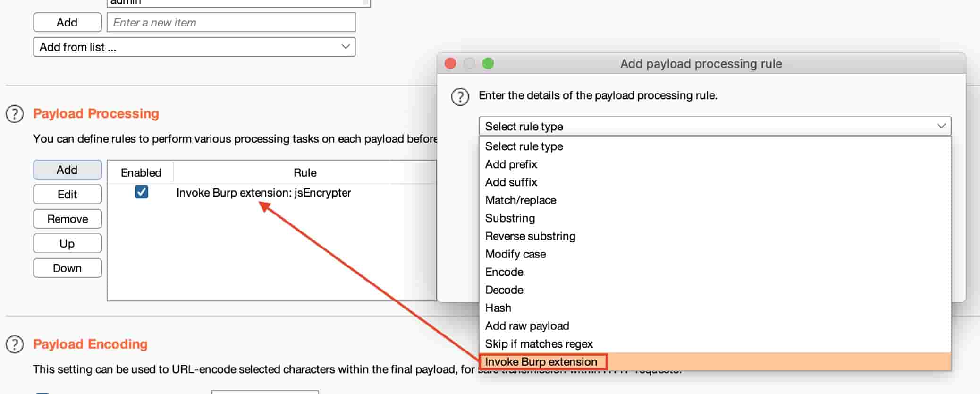This screenshot has width=980, height=394.
Task: Focus the Enter a new item field
Action: point(231,23)
